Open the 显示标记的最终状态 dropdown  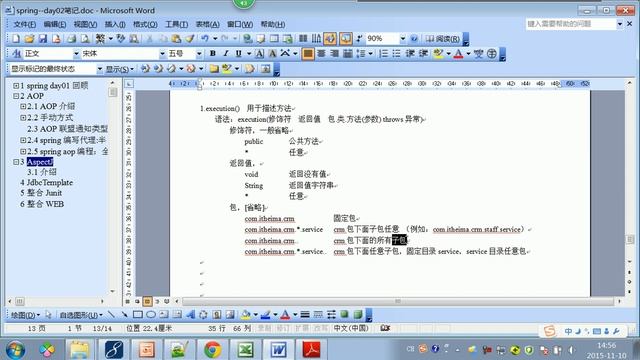pos(99,69)
